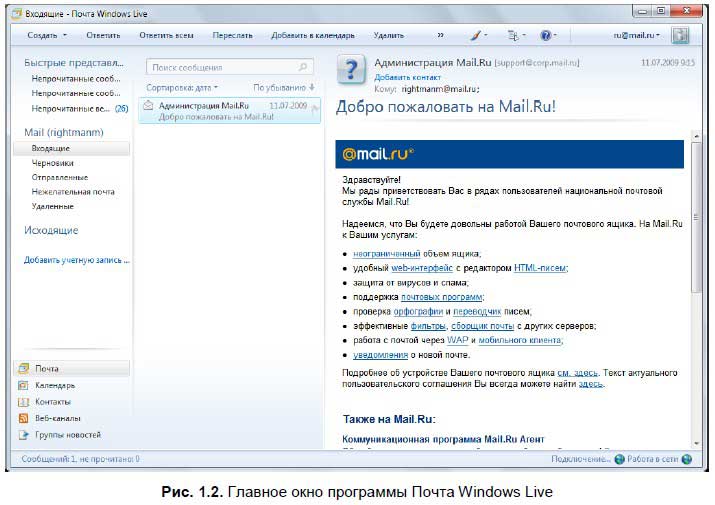Open the Контакты section in sidebar

click(52, 401)
